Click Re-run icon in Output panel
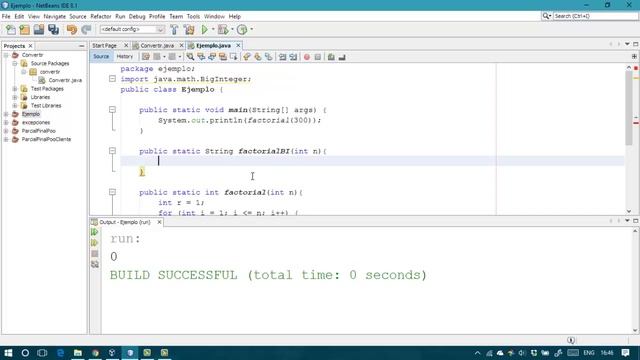Image resolution: width=640 pixels, height=360 pixels. 95,232
